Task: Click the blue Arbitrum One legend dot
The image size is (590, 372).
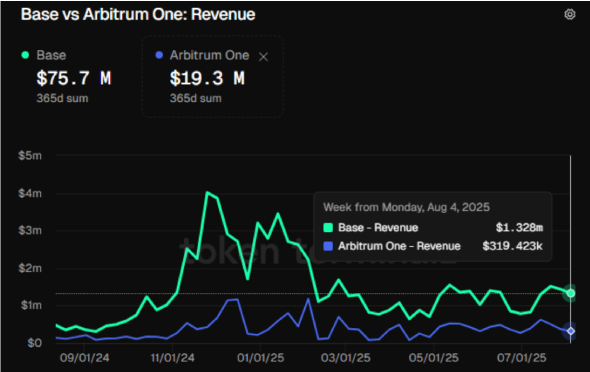Action: (x=159, y=55)
